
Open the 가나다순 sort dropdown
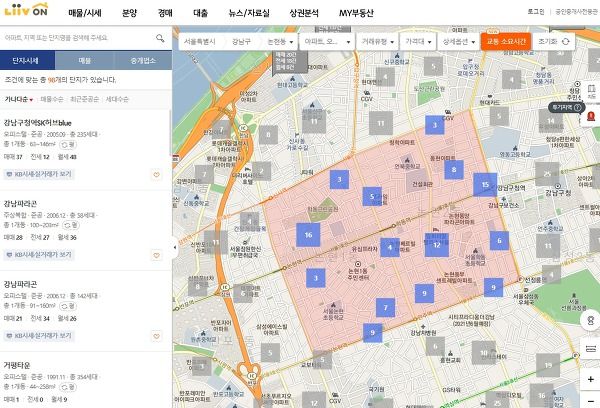click(x=19, y=100)
